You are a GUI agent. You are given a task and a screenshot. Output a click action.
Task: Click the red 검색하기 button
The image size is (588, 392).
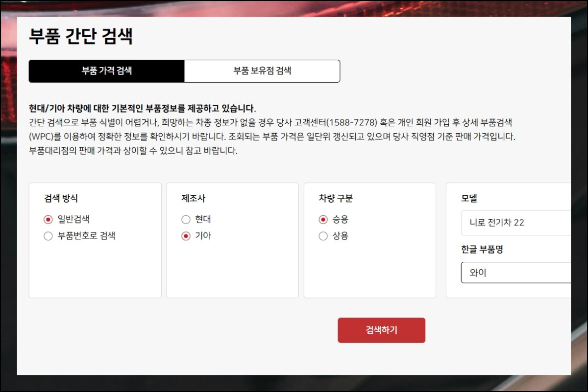point(381,330)
